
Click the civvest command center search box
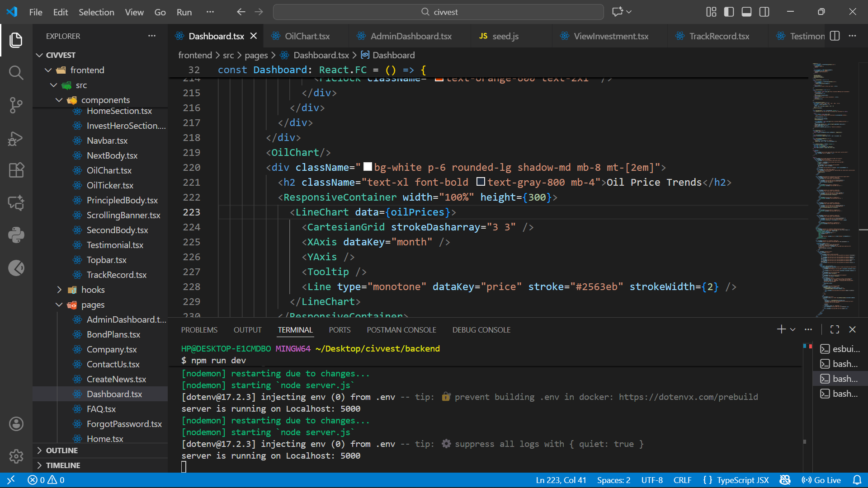pos(439,12)
